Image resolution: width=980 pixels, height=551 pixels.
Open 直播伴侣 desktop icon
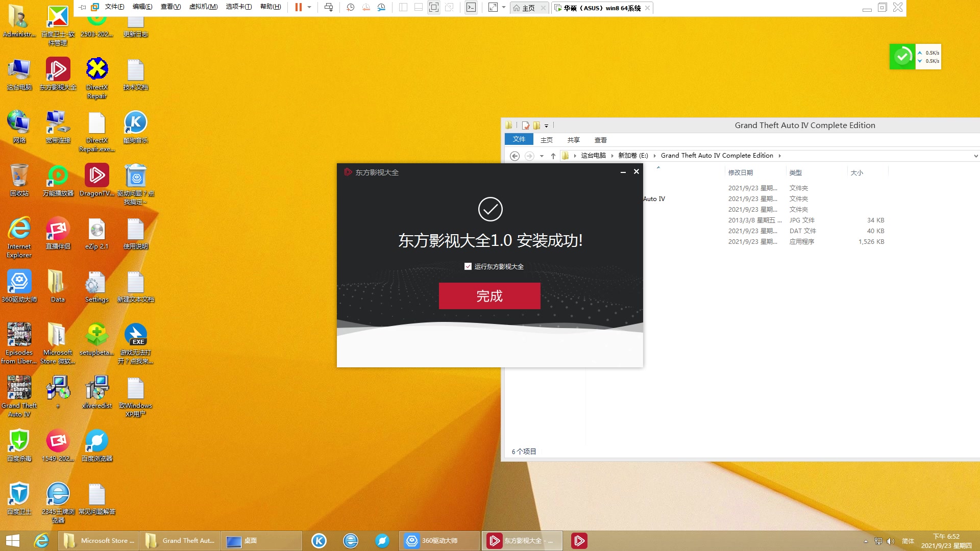(x=58, y=234)
